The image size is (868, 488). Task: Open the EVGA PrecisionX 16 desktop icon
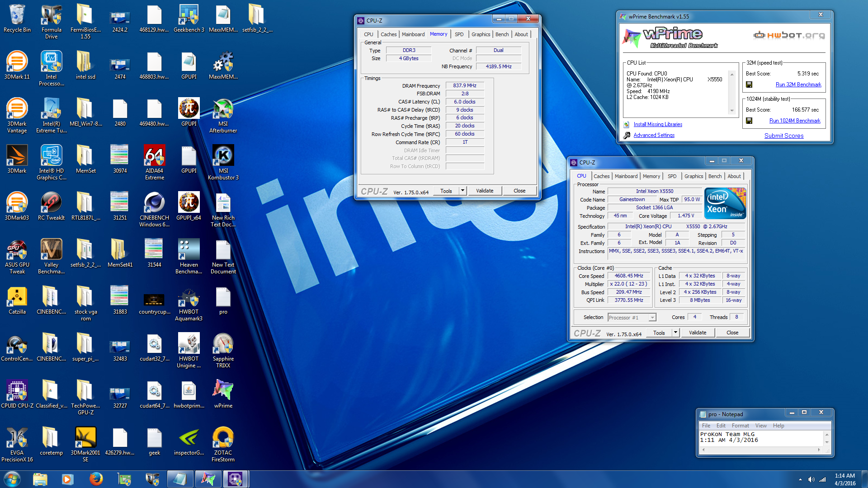pos(17,445)
